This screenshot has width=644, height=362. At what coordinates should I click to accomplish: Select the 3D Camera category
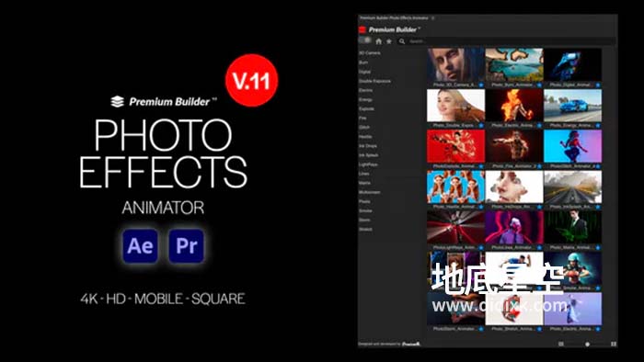(370, 53)
